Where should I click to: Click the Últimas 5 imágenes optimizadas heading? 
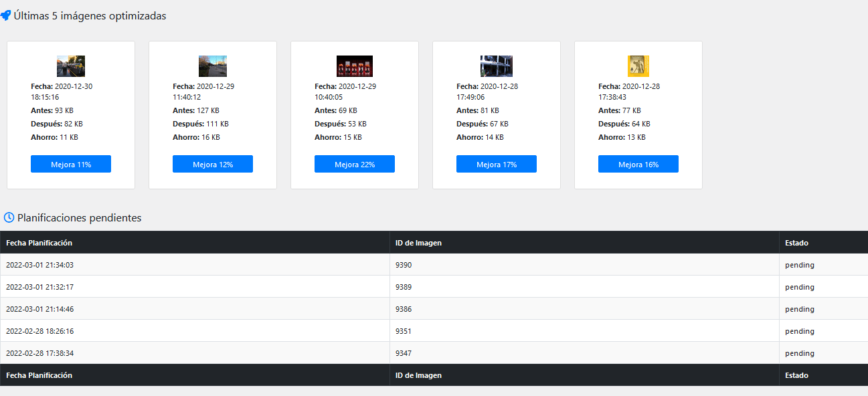[x=90, y=16]
